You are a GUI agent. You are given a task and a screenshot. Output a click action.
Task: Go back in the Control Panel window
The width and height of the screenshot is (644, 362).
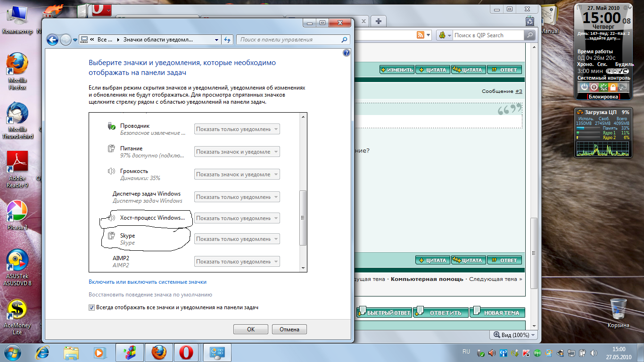(x=52, y=40)
